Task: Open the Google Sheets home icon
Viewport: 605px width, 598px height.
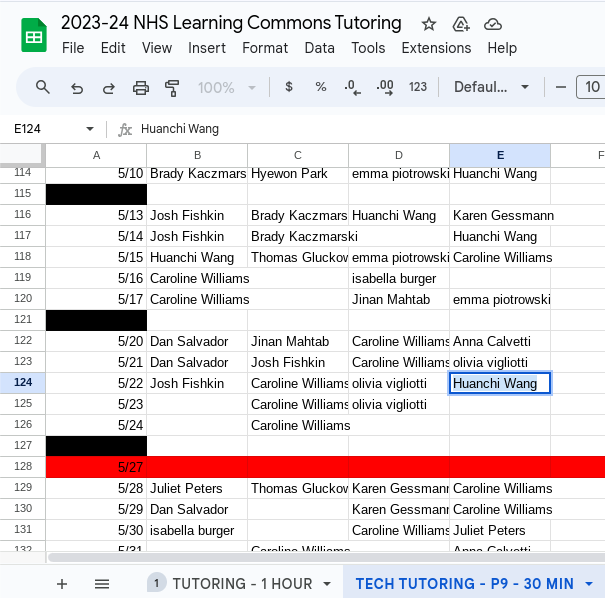Action: tap(34, 35)
